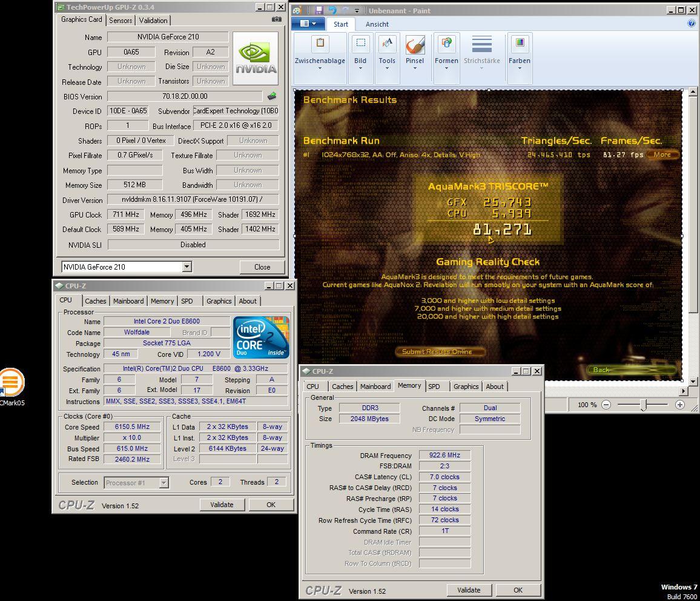
Task: Open About tab in CPU-Z processor window
Action: tap(248, 301)
